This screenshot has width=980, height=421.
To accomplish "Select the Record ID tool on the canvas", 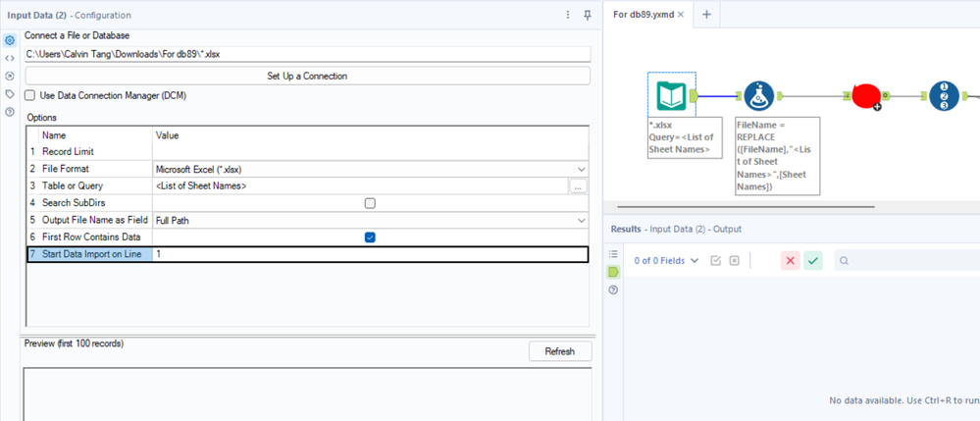I will pyautogui.click(x=944, y=96).
